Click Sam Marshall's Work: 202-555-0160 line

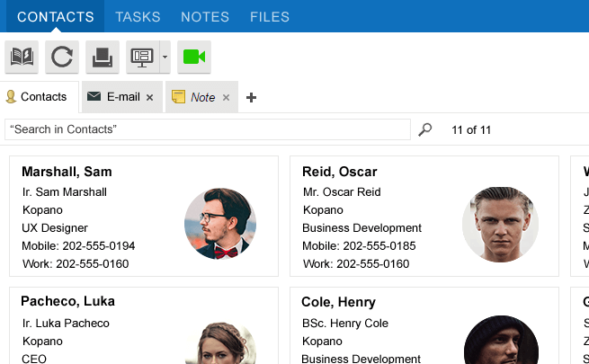point(76,264)
